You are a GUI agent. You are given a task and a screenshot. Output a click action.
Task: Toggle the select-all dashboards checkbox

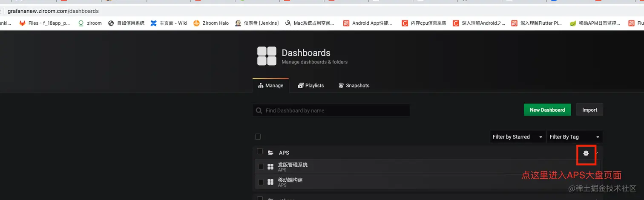tap(258, 137)
